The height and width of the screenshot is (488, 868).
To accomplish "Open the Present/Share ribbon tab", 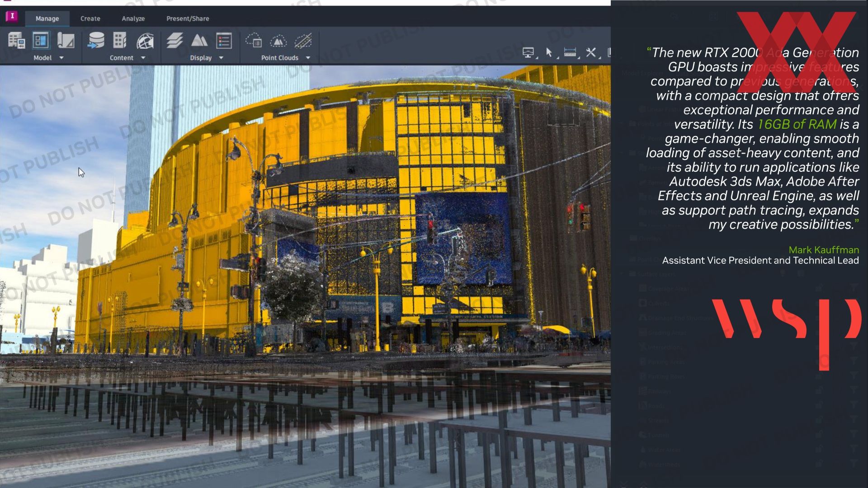I will tap(188, 19).
